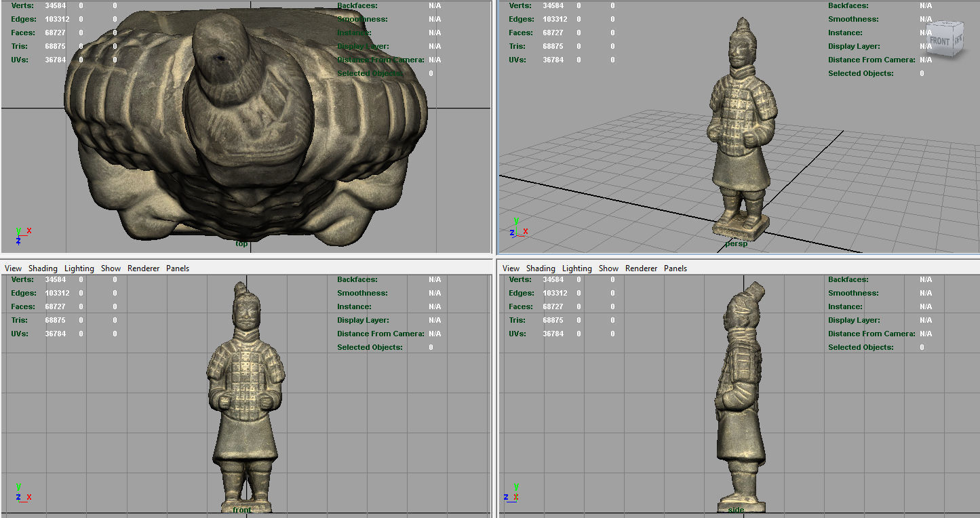The image size is (980, 518).
Task: Click the XYZ axis indicator in the front view
Action: [22, 493]
